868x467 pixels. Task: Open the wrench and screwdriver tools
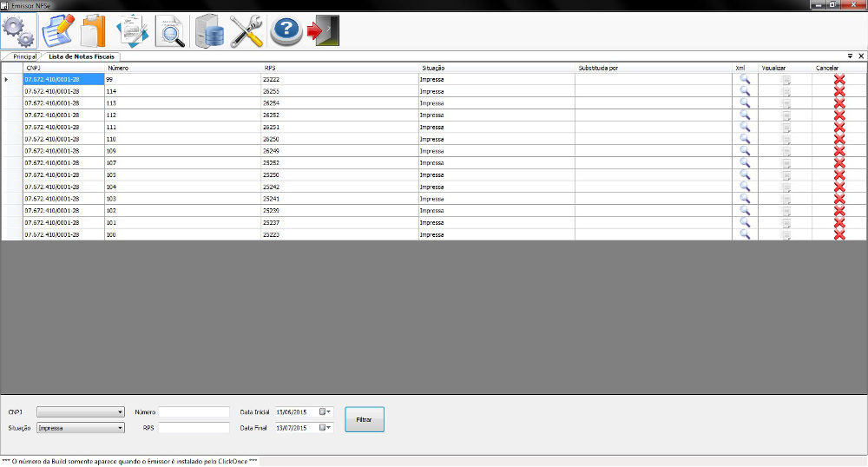[x=247, y=30]
